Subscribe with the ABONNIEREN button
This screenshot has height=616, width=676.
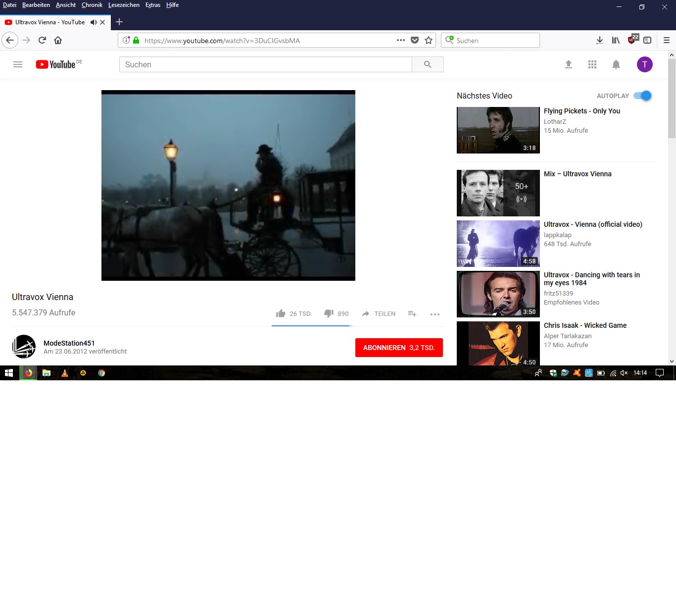pos(399,348)
